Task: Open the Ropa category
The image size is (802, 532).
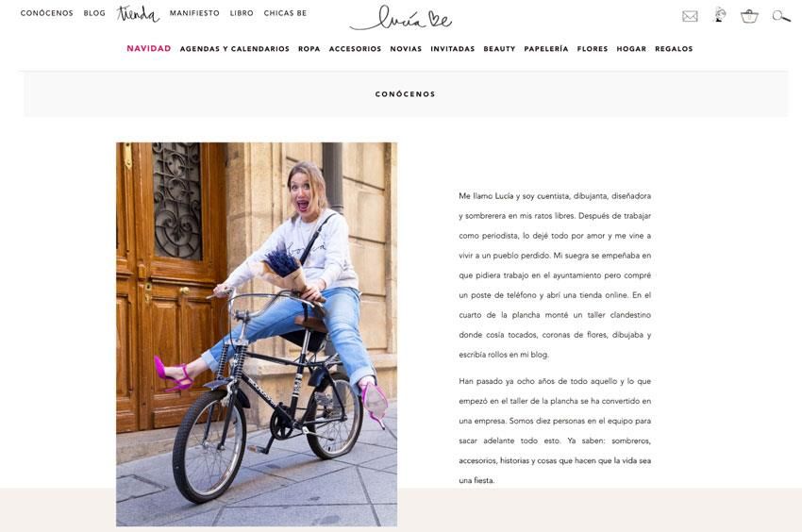Action: click(x=309, y=49)
